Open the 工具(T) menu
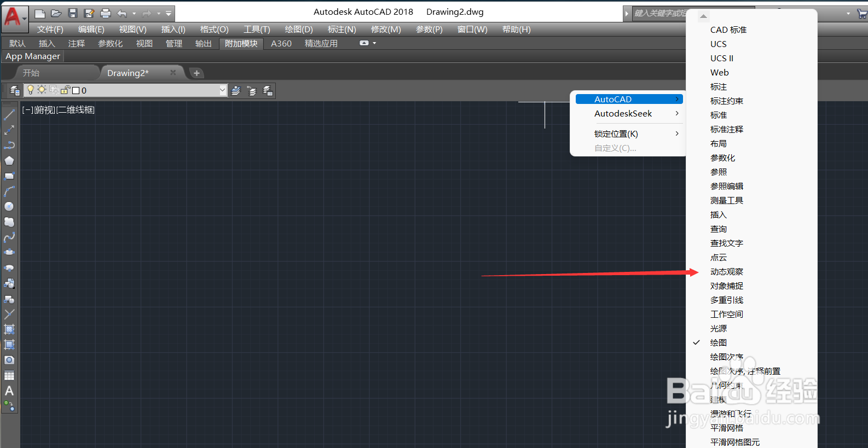Viewport: 868px width, 448px height. point(257,29)
